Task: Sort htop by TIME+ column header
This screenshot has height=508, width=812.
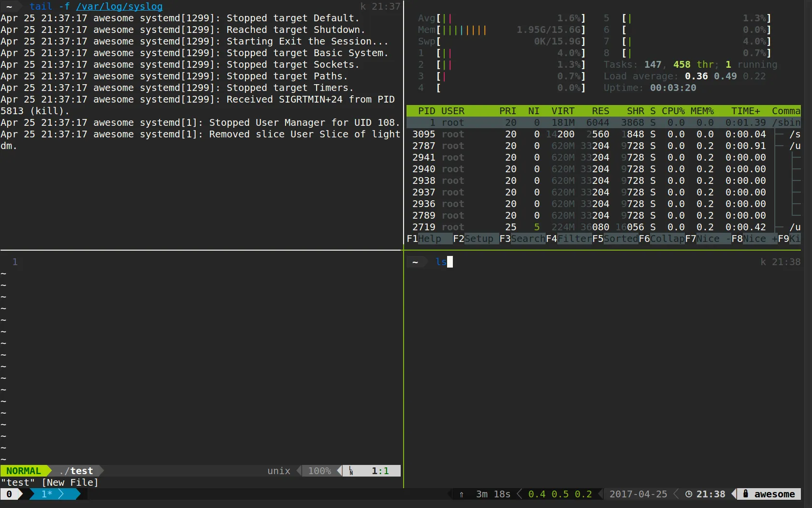Action: 746,111
